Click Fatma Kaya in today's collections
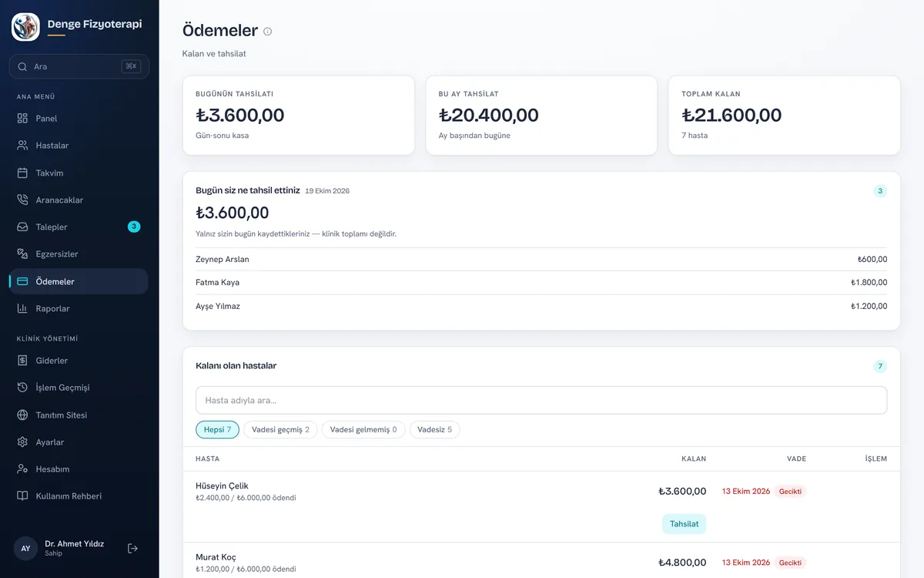The width and height of the screenshot is (924, 578). [x=217, y=282]
